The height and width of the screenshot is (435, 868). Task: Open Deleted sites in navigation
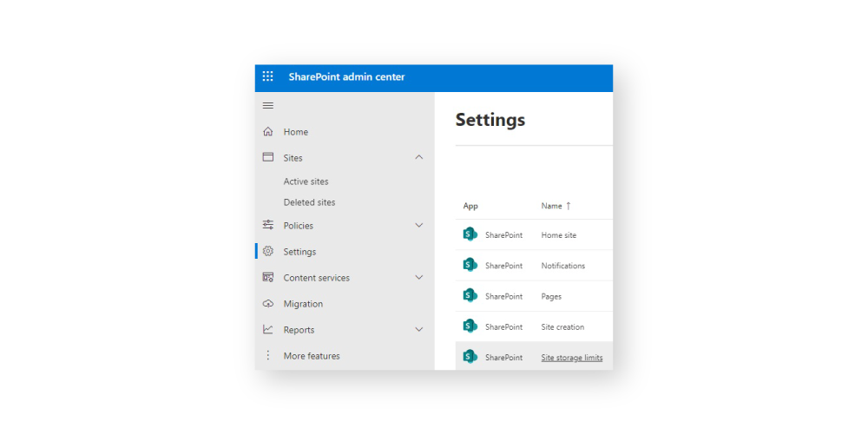[x=309, y=202]
